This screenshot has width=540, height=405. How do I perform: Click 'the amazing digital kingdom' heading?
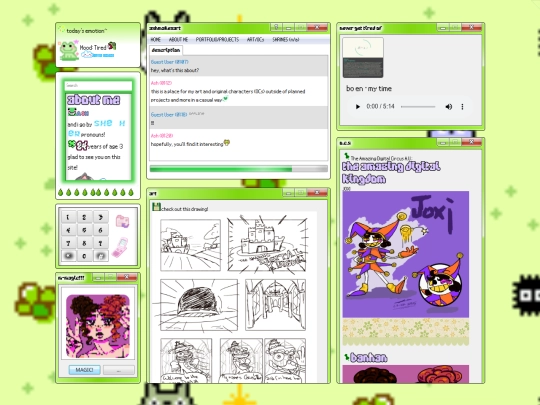[391, 173]
